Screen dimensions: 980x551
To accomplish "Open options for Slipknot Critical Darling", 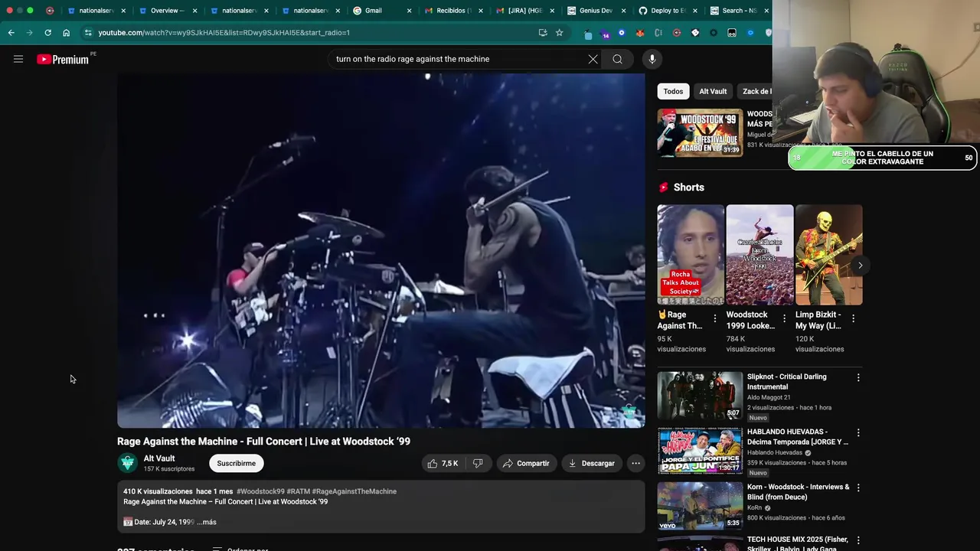I will click(x=858, y=377).
